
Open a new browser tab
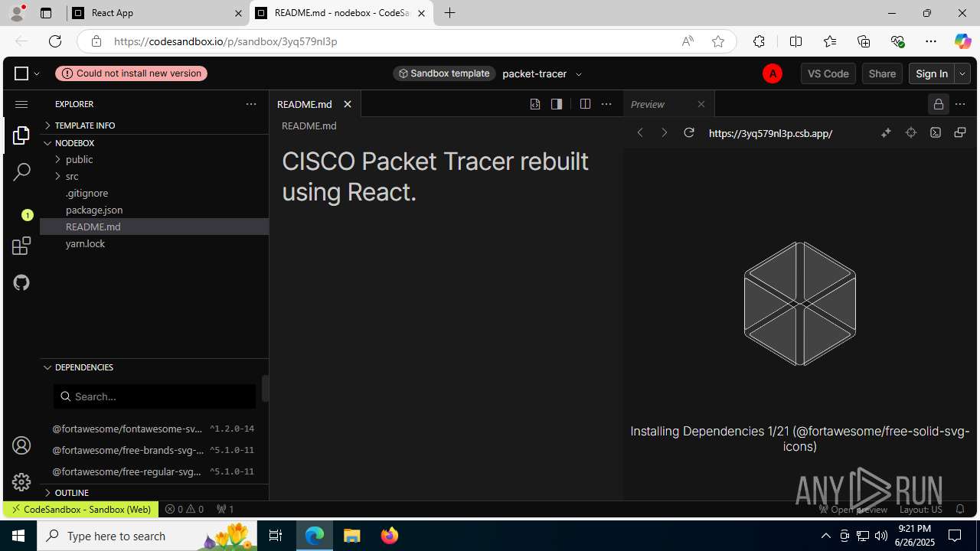point(450,13)
